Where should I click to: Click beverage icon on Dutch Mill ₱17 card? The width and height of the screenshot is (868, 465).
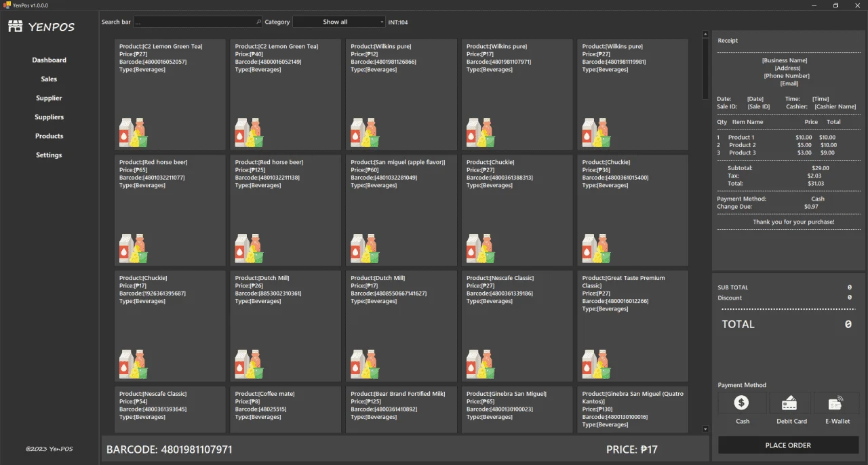365,364
